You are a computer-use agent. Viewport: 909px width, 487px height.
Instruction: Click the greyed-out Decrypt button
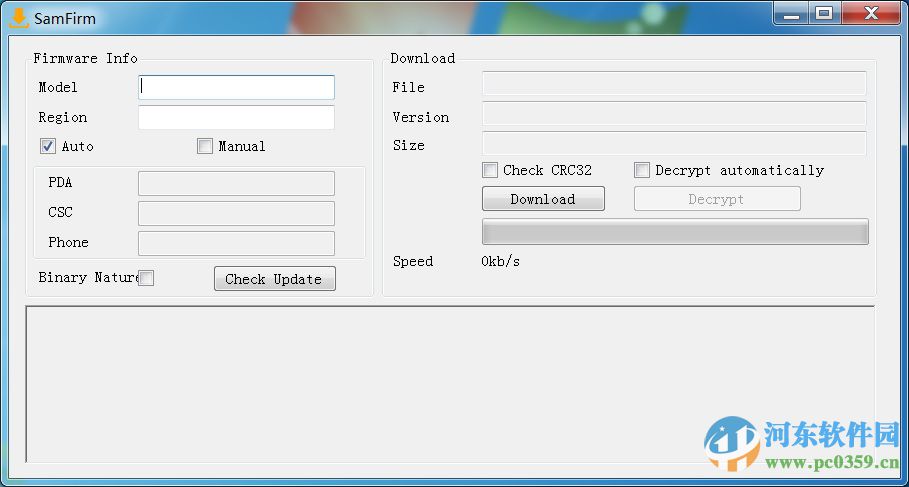(x=717, y=199)
